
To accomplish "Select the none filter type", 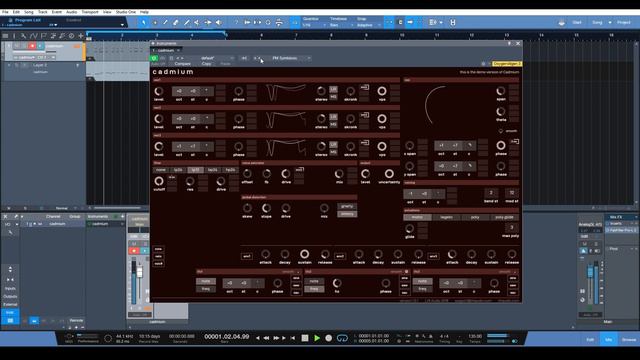I will point(161,170).
